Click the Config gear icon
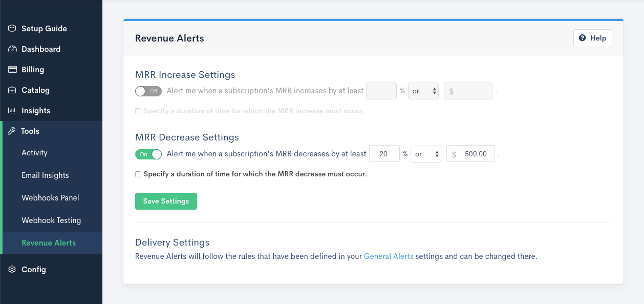 click(x=12, y=270)
